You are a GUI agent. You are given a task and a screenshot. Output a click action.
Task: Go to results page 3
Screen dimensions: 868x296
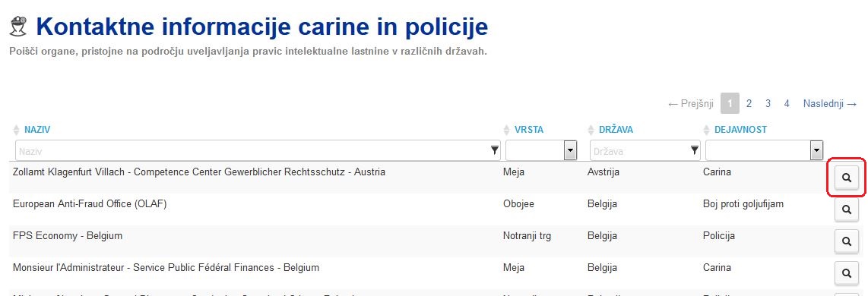click(x=768, y=103)
